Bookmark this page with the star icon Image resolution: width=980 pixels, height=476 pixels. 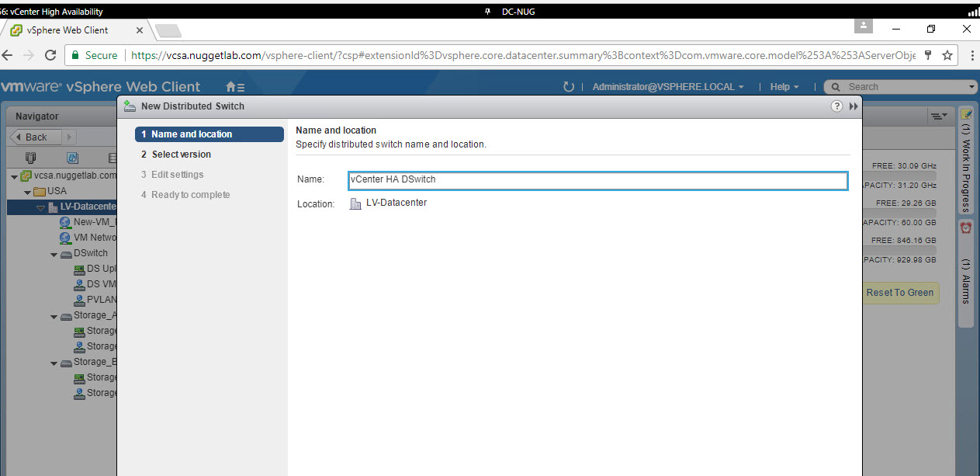(947, 55)
